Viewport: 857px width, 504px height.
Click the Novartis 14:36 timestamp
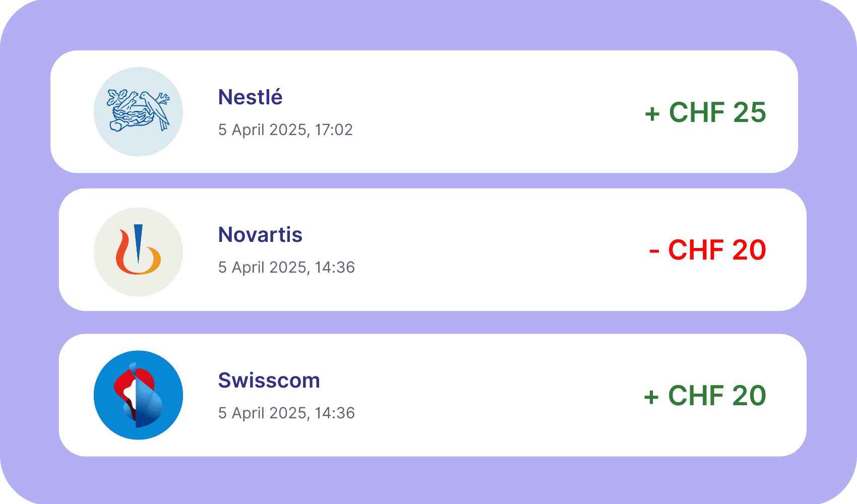point(286,268)
